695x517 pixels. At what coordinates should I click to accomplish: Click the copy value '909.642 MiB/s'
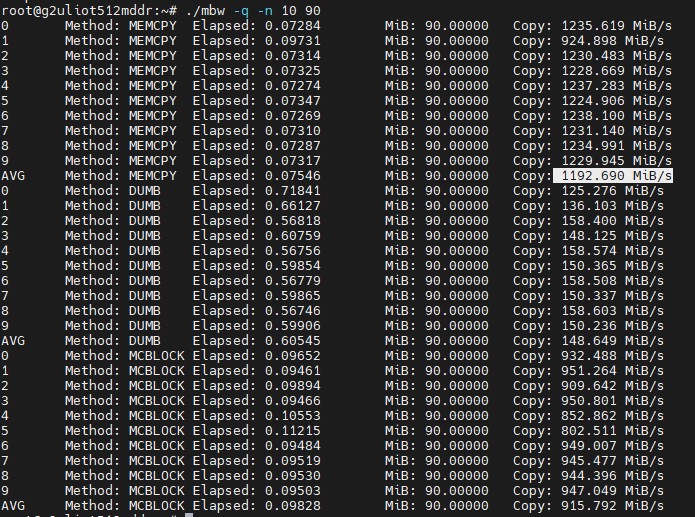tap(613, 385)
